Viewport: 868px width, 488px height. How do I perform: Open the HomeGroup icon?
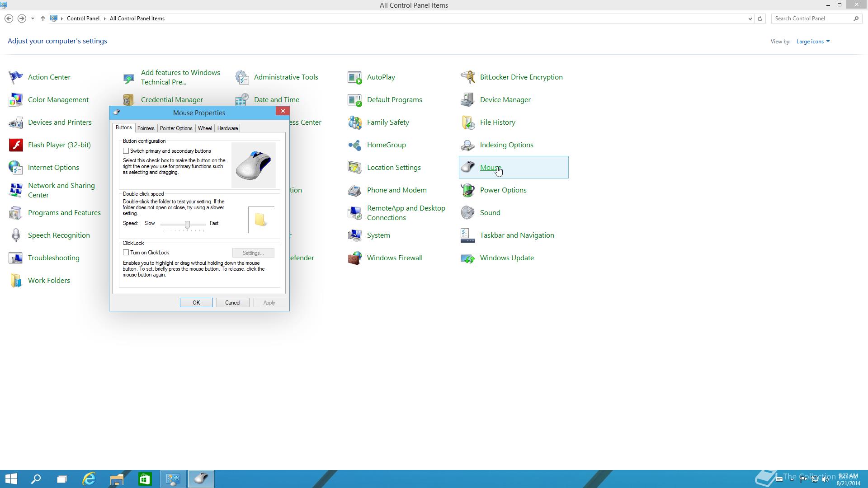(x=355, y=145)
